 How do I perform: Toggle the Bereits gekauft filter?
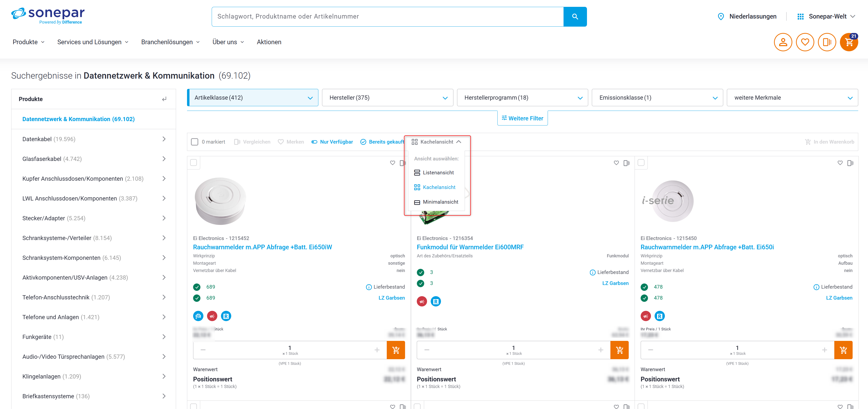[382, 142]
